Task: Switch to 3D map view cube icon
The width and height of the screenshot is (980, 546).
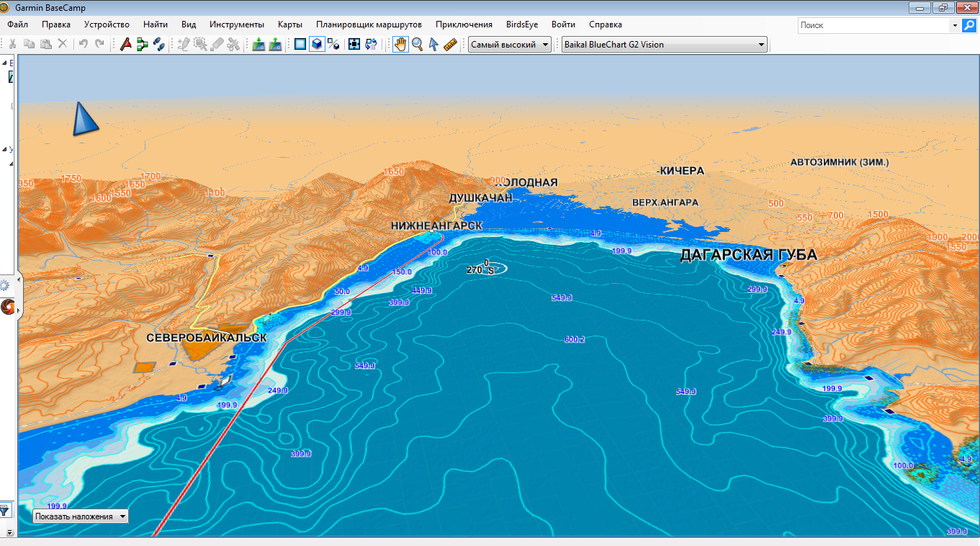Action: 317,44
